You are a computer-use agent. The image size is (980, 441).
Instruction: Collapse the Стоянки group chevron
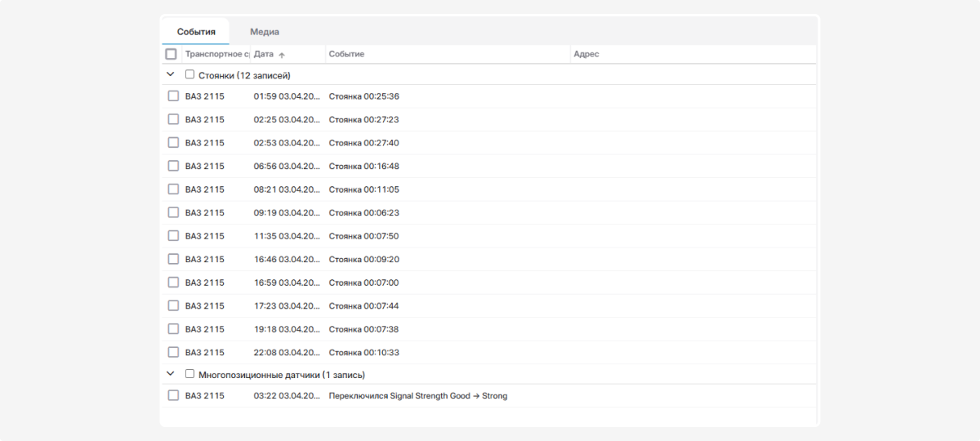pos(171,74)
